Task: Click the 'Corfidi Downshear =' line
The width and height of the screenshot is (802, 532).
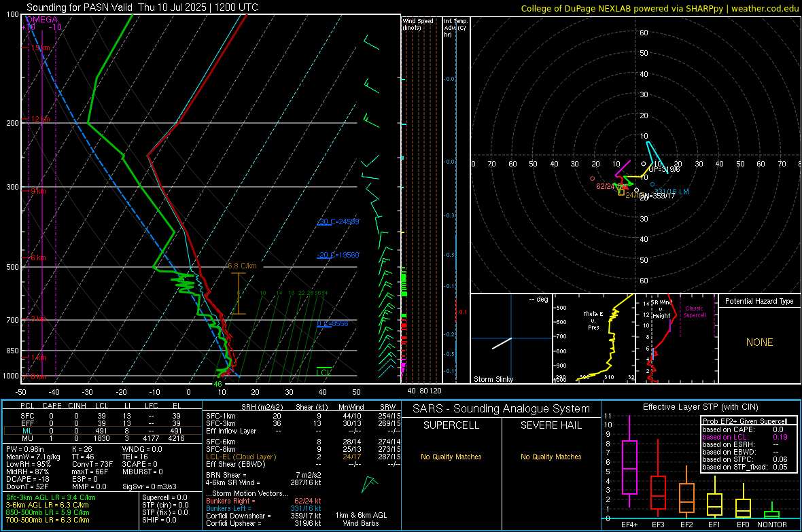Action: pos(239,516)
